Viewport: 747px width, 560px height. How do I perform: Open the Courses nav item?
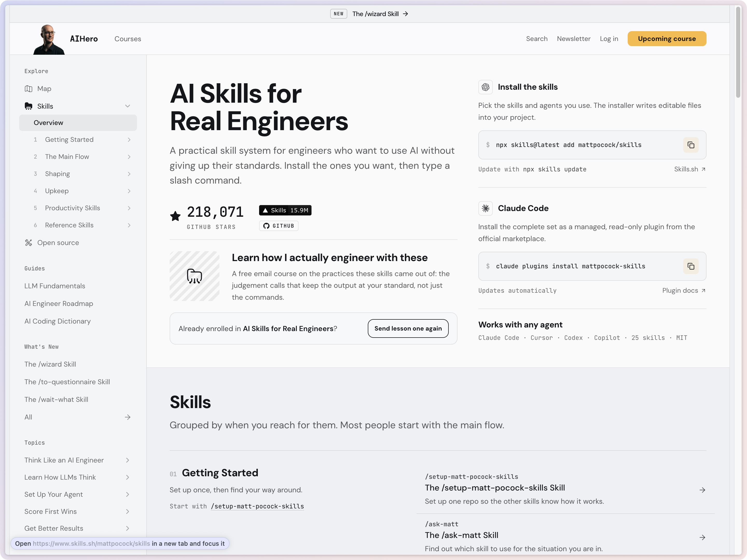[x=128, y=39]
